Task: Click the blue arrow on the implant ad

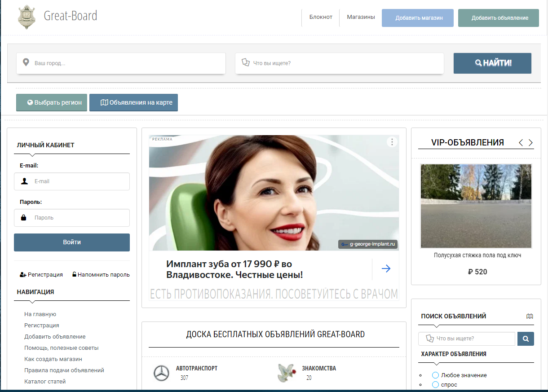Action: pyautogui.click(x=386, y=269)
